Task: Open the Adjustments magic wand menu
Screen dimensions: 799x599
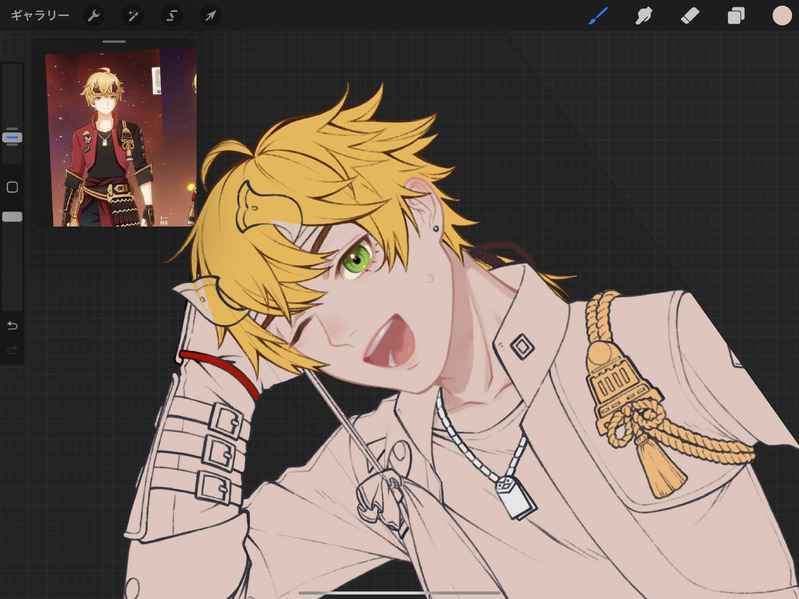Action: [x=132, y=16]
